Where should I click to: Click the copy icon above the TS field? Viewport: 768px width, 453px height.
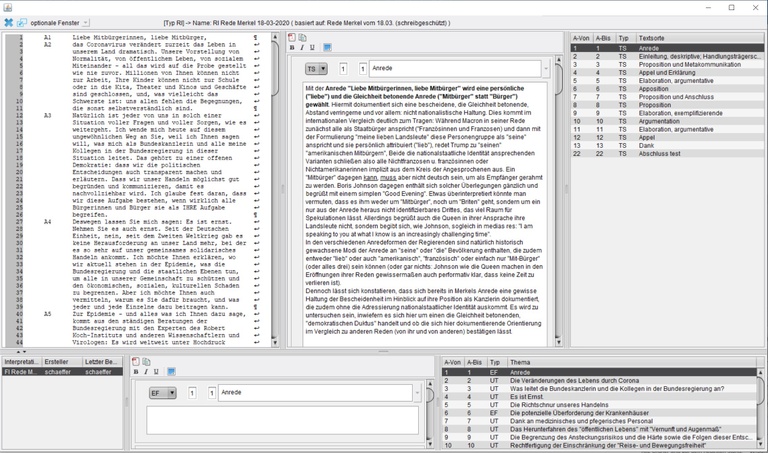[x=302, y=37]
